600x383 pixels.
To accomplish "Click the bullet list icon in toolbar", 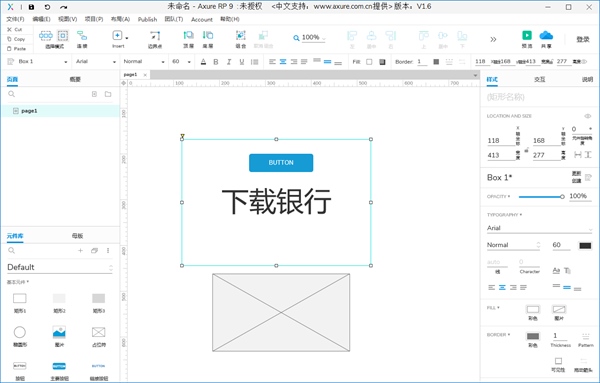I will click(x=254, y=62).
